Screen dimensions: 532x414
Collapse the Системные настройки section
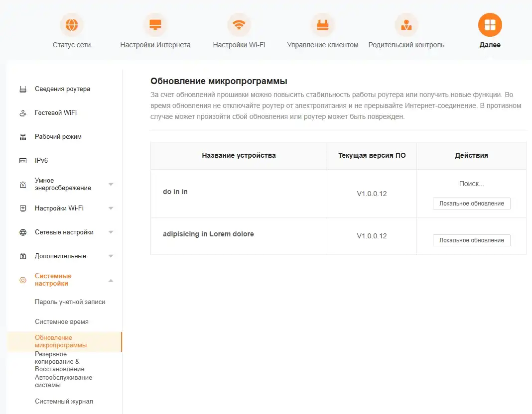(111, 280)
